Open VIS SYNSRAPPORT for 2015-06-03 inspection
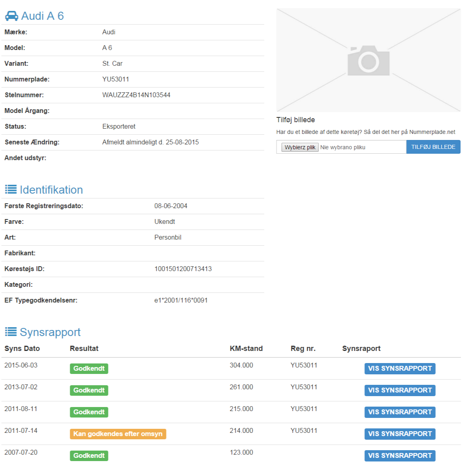 click(399, 369)
